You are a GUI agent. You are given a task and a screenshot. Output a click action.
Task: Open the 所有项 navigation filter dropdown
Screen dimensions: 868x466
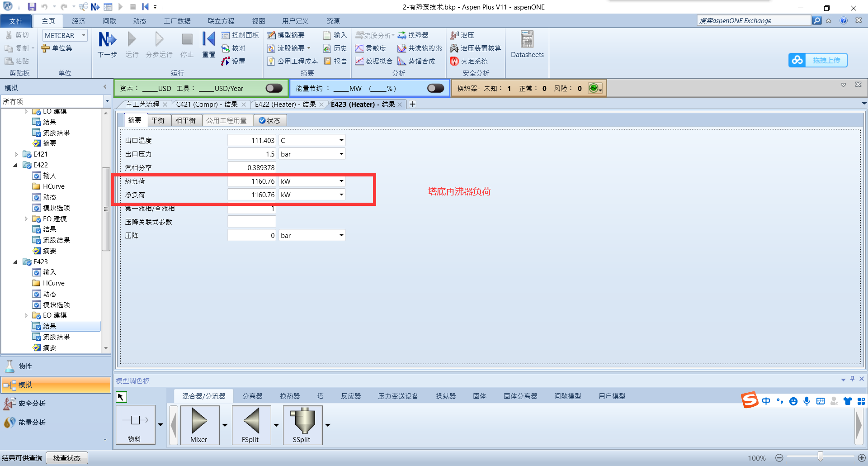107,101
